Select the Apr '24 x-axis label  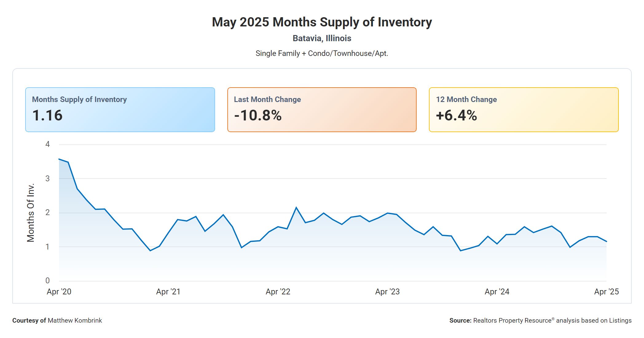497,292
